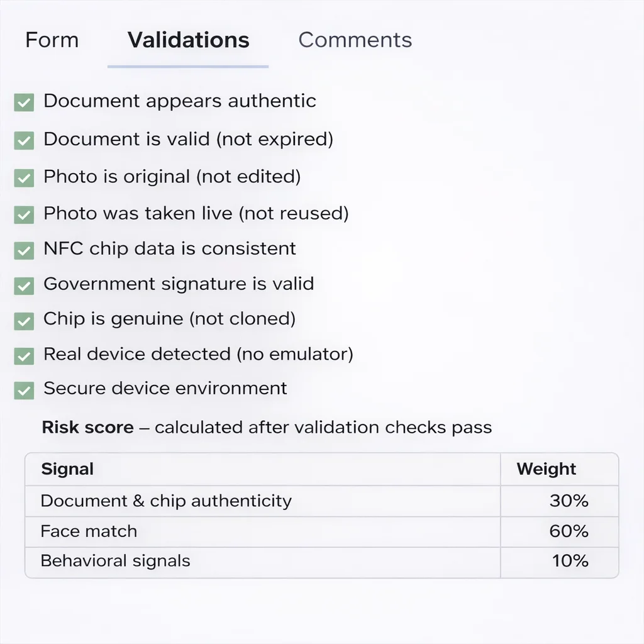
Task: Select the Validations tab
Action: (187, 40)
